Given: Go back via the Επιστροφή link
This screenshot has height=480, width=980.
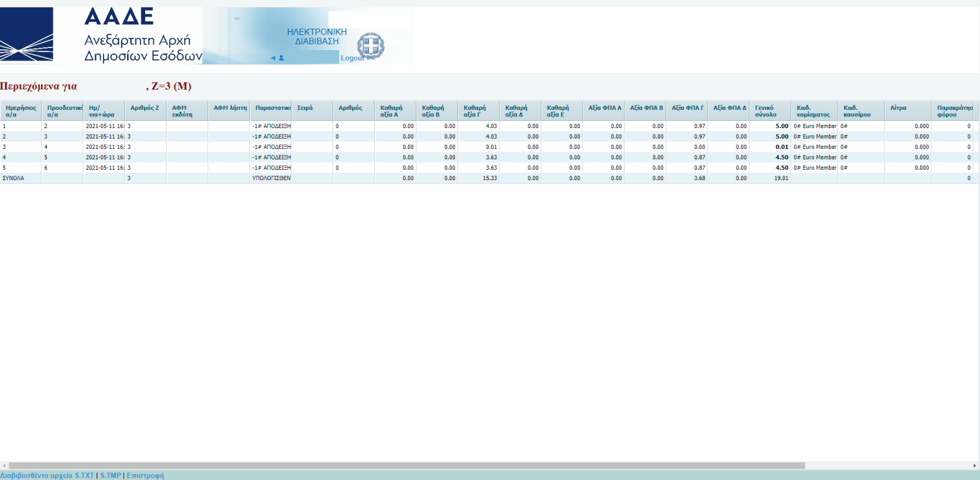Looking at the screenshot, I should coord(145,475).
